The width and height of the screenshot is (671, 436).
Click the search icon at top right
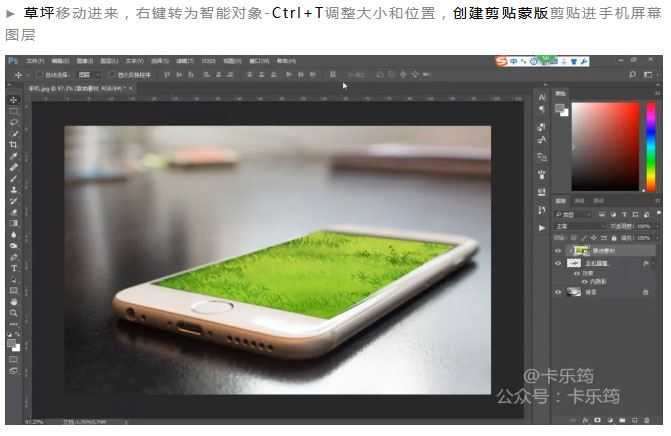(x=633, y=74)
